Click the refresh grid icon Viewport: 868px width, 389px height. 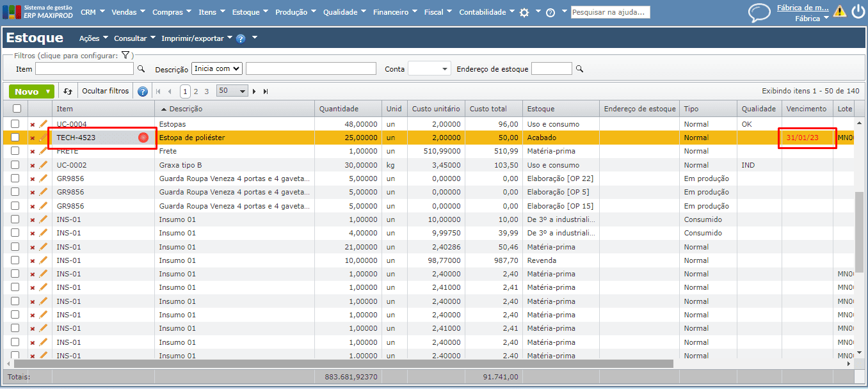(x=68, y=91)
